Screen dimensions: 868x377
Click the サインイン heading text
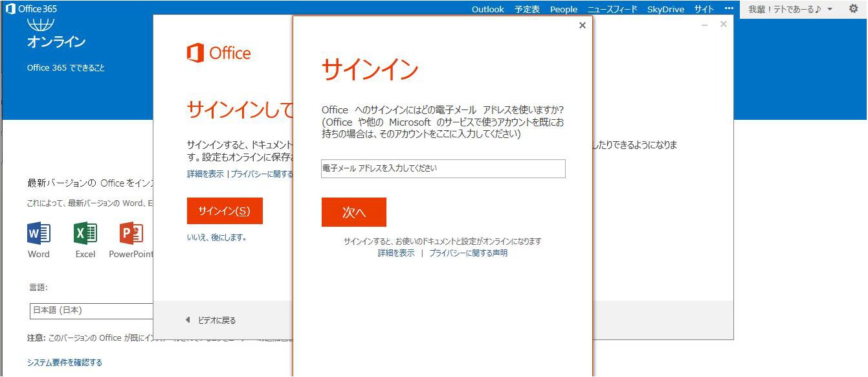(370, 69)
